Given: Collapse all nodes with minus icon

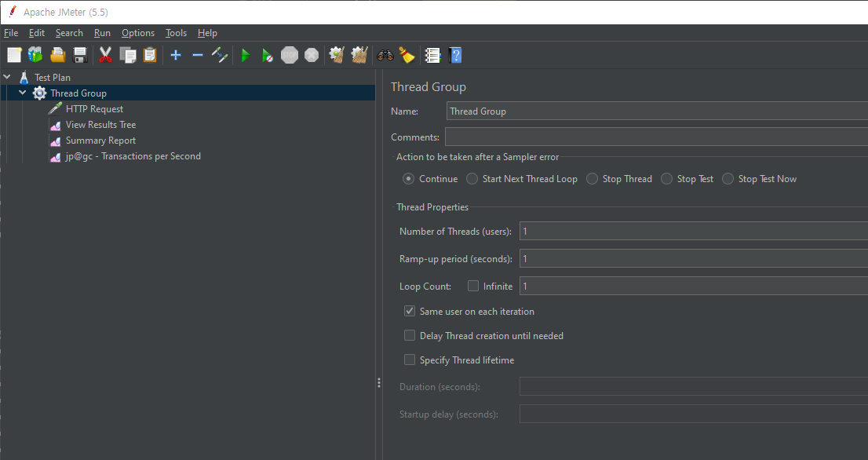Looking at the screenshot, I should (x=198, y=55).
